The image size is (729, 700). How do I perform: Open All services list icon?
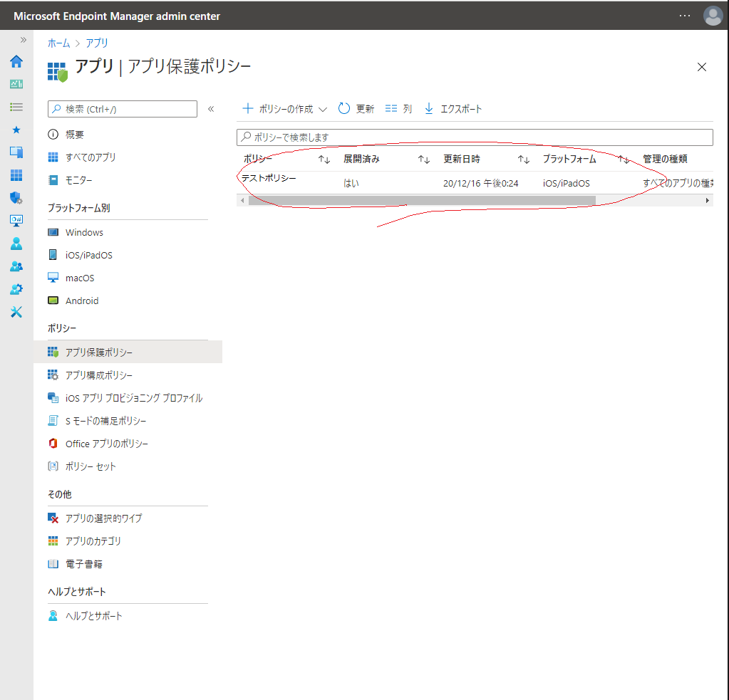click(16, 107)
